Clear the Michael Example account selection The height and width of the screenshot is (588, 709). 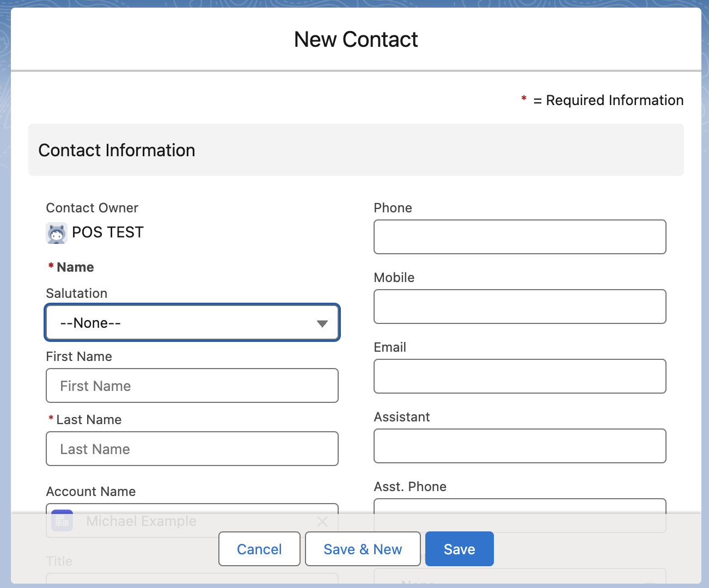click(x=322, y=522)
